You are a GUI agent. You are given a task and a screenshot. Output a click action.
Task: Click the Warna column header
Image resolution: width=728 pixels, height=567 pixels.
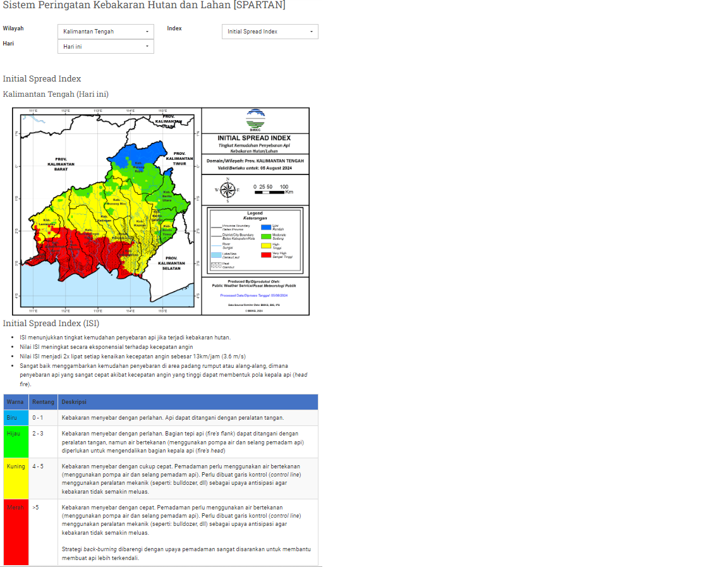16,402
